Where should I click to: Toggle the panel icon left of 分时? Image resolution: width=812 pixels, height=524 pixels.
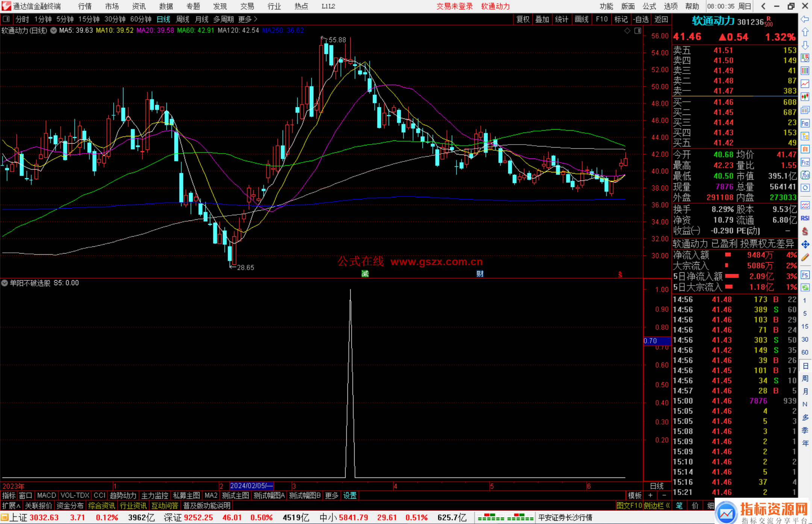[x=6, y=19]
